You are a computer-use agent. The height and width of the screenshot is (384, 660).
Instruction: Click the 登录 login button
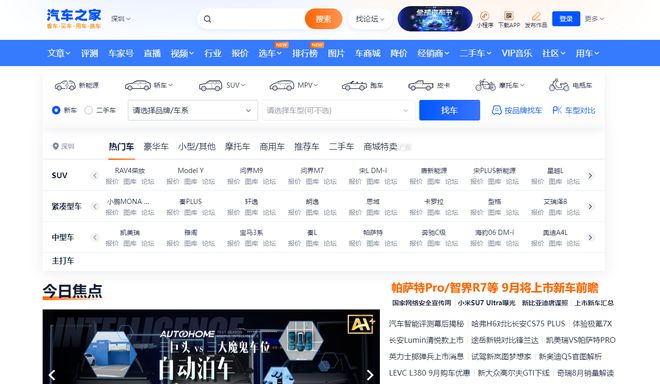click(566, 19)
